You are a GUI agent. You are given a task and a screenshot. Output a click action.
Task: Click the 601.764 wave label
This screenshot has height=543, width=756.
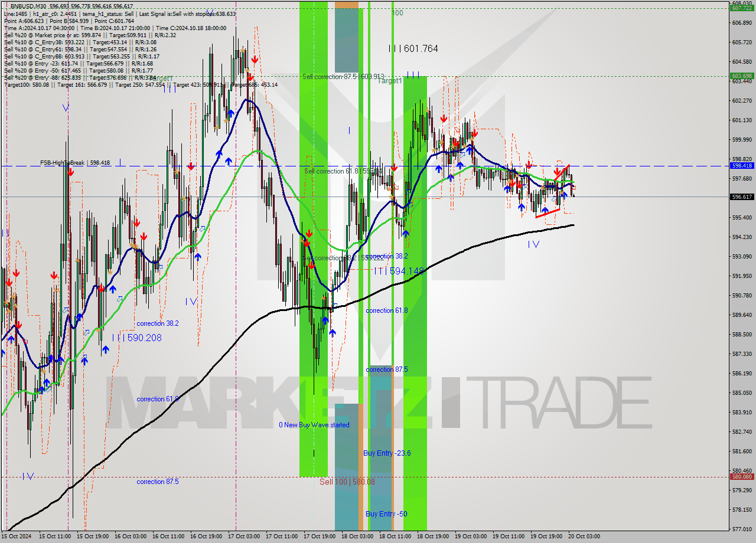pos(413,48)
